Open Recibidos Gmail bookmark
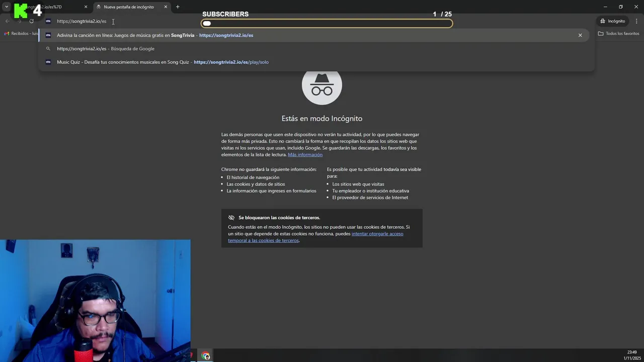 [x=21, y=34]
